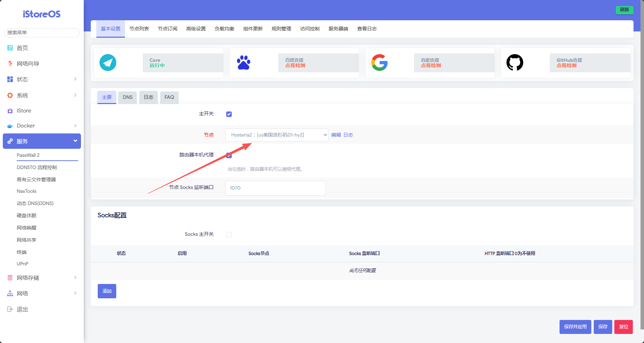
Task: Click the red 复位 button
Action: point(623,327)
